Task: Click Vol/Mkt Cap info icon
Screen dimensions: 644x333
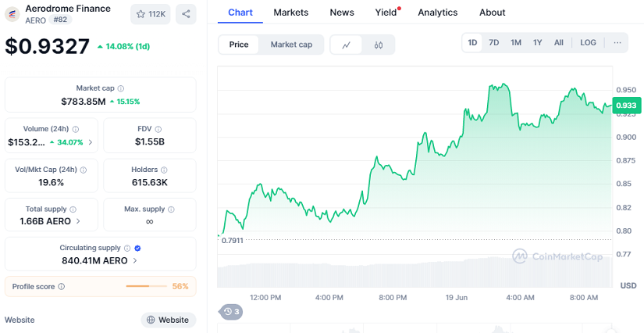Action: tap(84, 170)
